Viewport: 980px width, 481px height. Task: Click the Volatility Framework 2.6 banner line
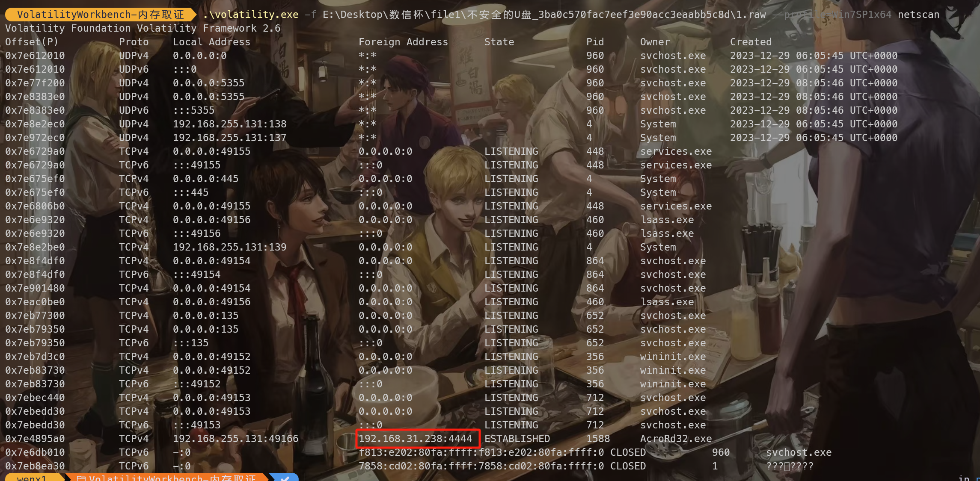[x=143, y=28]
